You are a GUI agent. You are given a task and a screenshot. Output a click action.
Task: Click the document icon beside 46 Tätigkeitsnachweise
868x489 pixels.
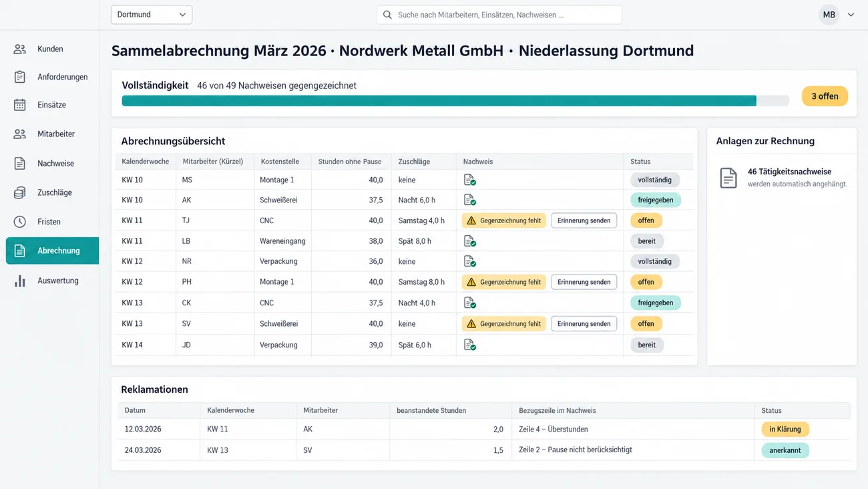click(728, 178)
